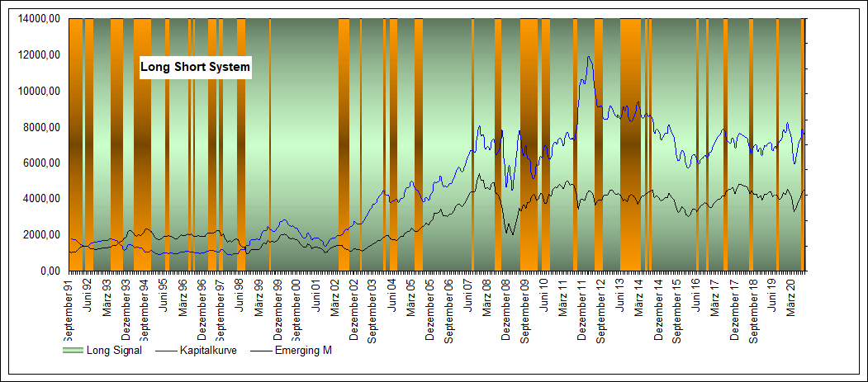Click the 'Juni 92' x-axis label
868x382 pixels.
click(88, 294)
